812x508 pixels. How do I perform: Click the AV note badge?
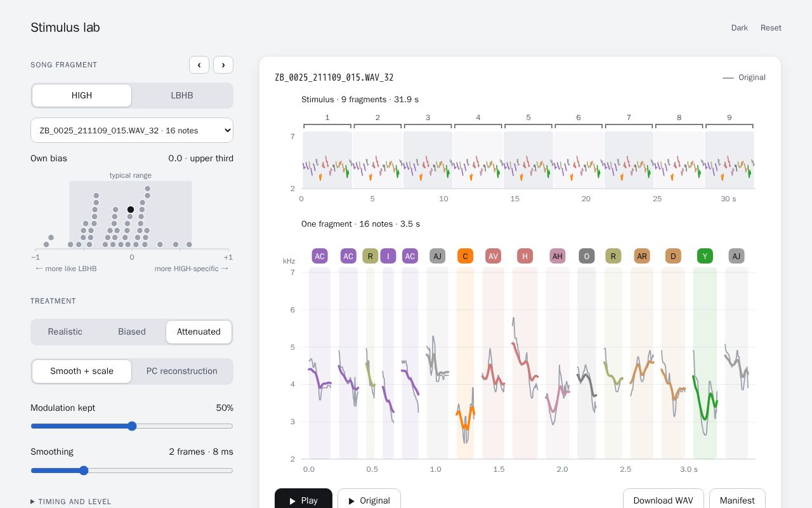click(493, 256)
